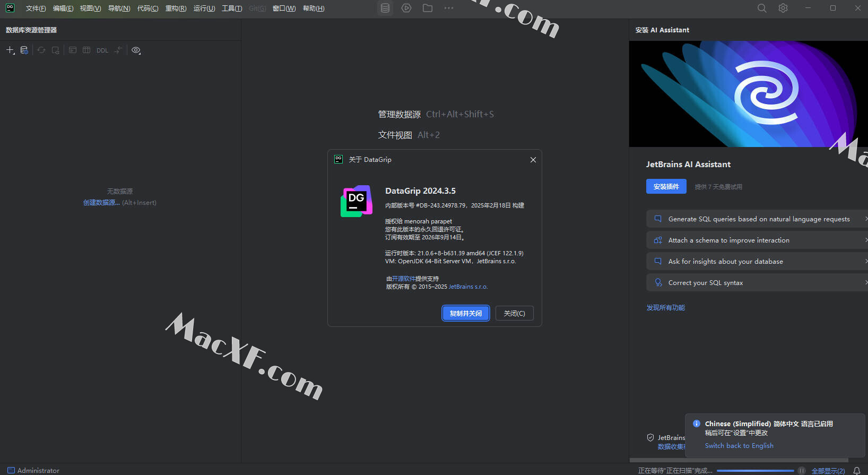Click the horizontal scrollbar under AI panel
This screenshot has height=475, width=868.
739,460
